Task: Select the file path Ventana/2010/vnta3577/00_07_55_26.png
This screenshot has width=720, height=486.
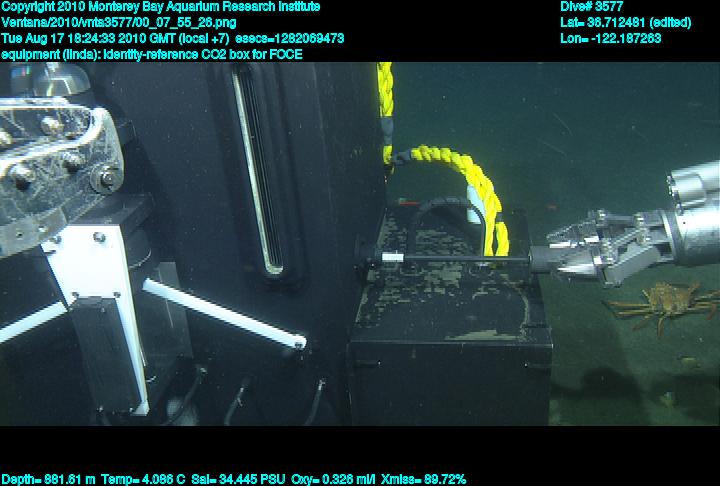Action: pyautogui.click(x=119, y=23)
